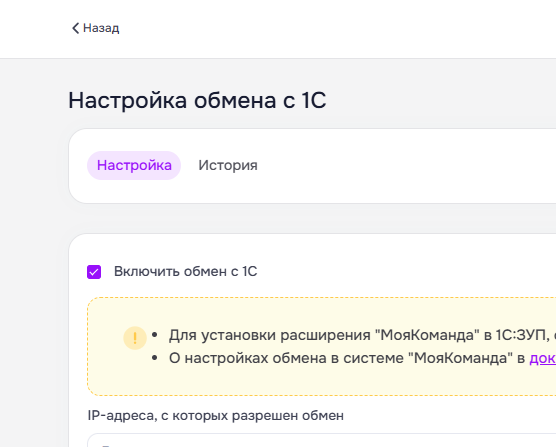
Task: Open the purple documentation link
Action: [543, 358]
